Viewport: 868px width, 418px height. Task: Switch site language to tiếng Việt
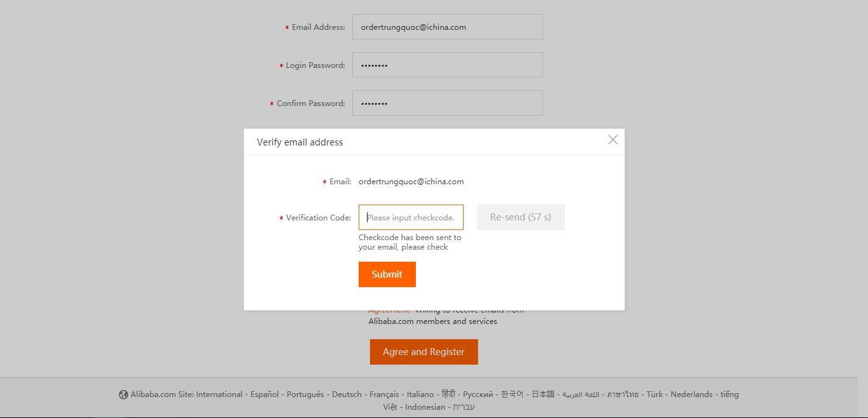[729, 394]
